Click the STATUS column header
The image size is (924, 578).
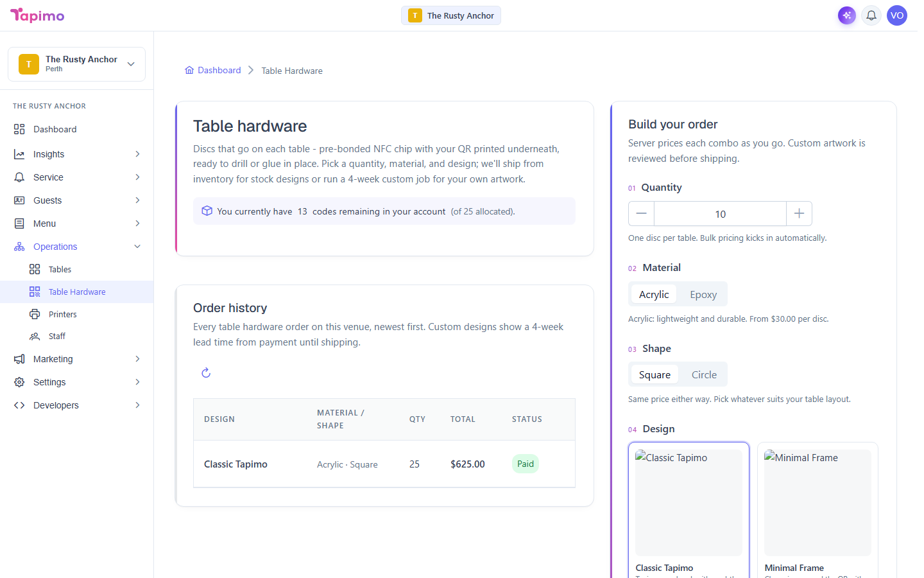[x=527, y=419]
